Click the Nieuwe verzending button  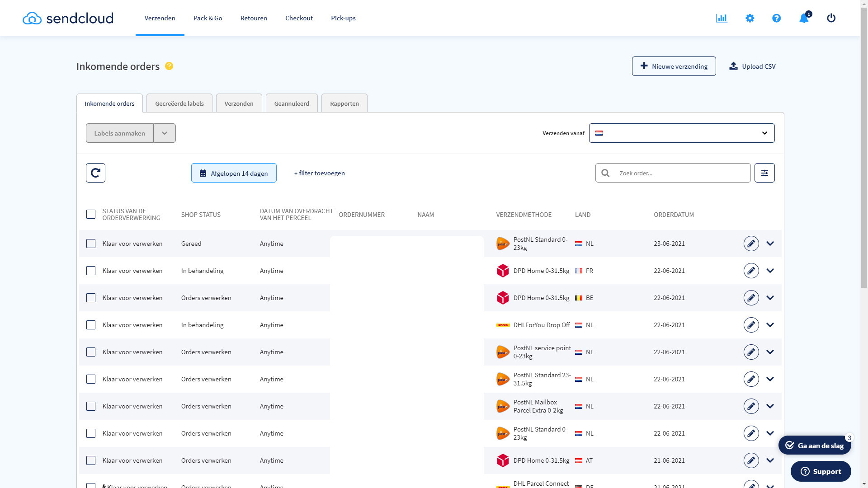674,66
